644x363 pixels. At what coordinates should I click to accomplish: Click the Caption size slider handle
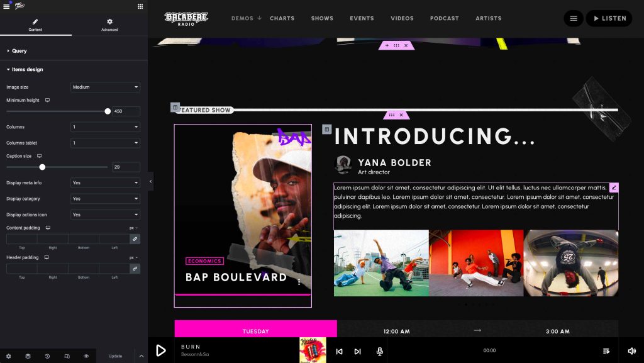tap(42, 167)
